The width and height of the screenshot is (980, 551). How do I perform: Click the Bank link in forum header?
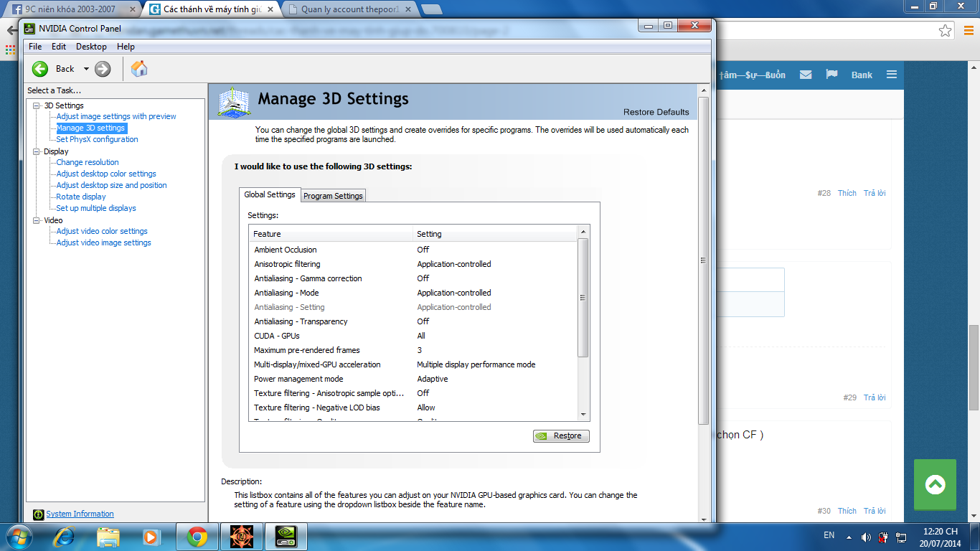pos(862,75)
